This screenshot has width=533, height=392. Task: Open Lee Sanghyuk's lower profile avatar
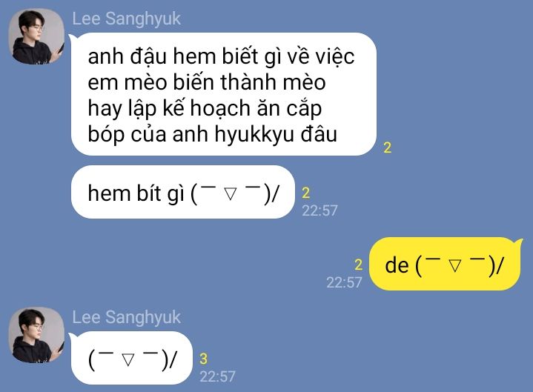tap(36, 335)
